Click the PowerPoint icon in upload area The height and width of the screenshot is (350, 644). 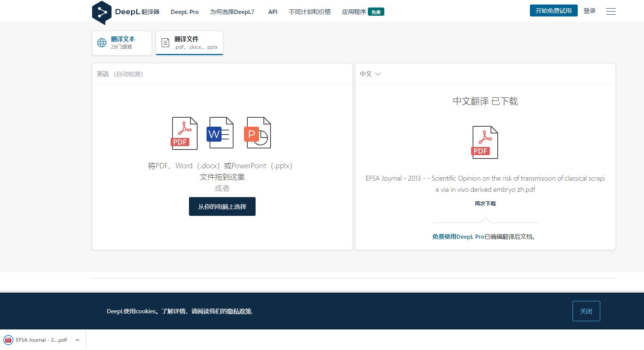pyautogui.click(x=257, y=133)
